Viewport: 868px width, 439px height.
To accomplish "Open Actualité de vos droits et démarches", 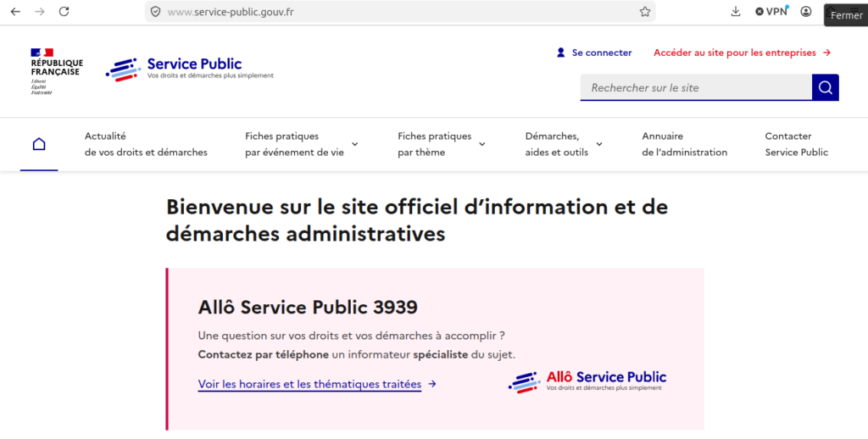I will 146,144.
